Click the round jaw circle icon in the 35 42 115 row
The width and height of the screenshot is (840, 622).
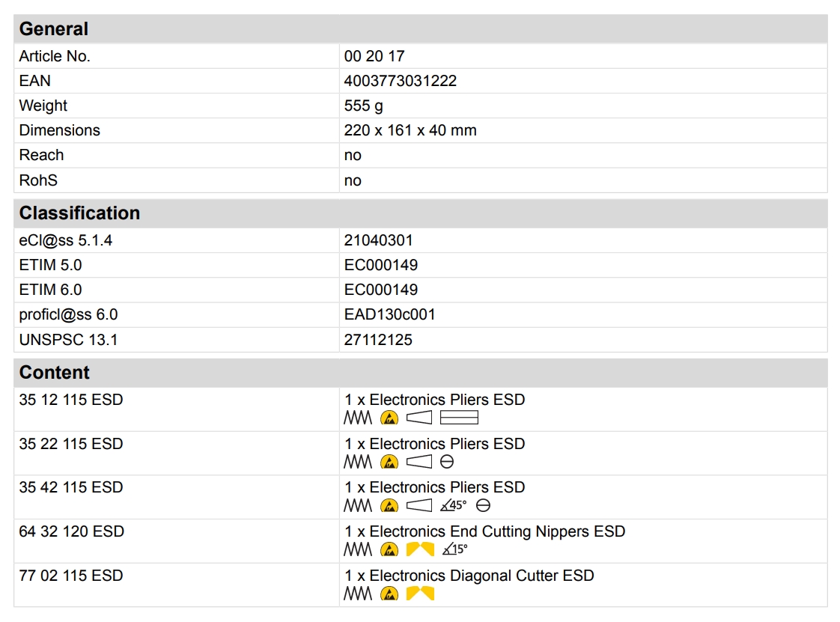click(484, 506)
